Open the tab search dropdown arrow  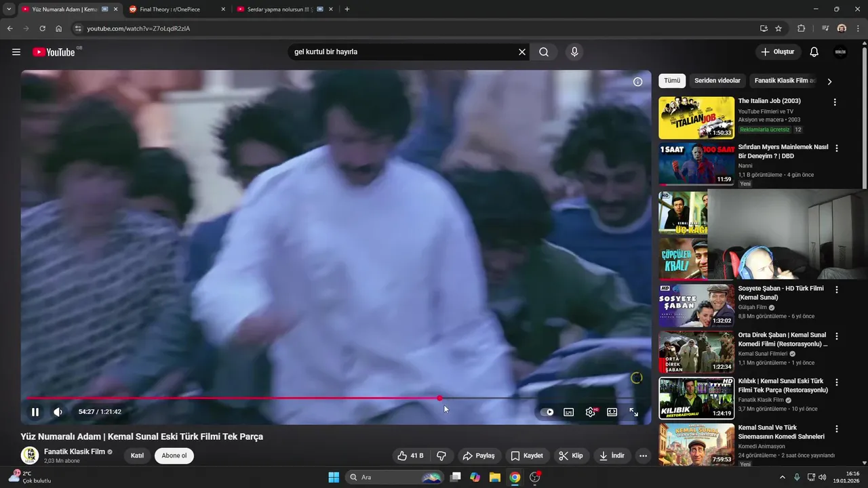coord(9,9)
